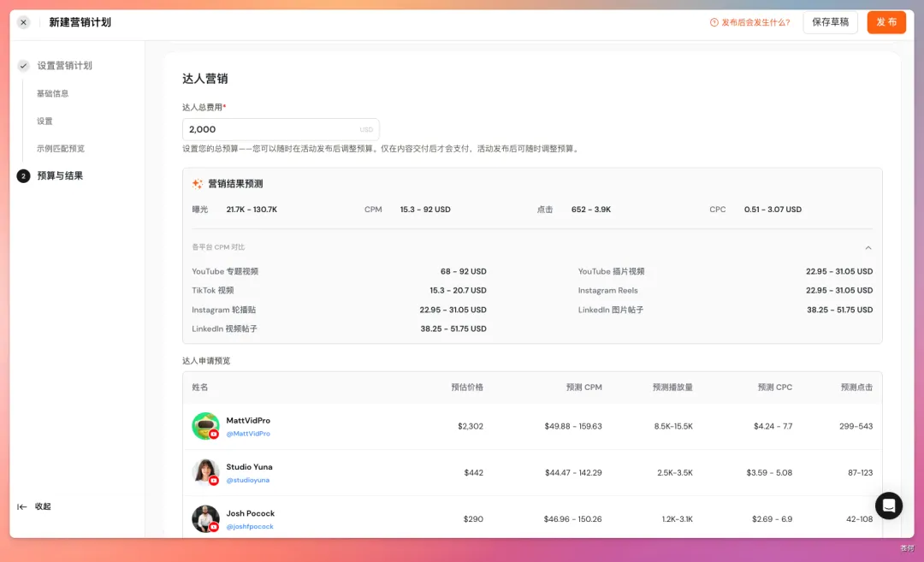Click the 21.7K - 130.7K exposure value
This screenshot has width=924, height=562.
tap(252, 209)
